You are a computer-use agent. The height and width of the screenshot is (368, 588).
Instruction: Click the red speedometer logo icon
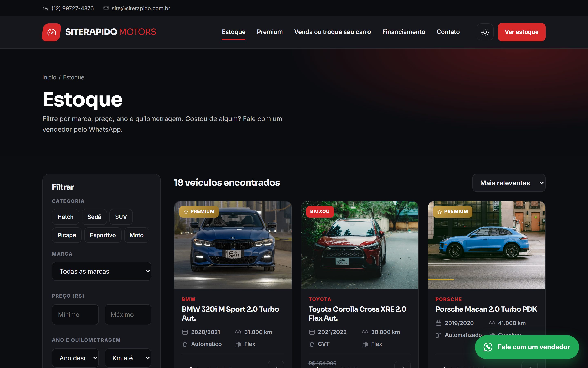click(51, 32)
